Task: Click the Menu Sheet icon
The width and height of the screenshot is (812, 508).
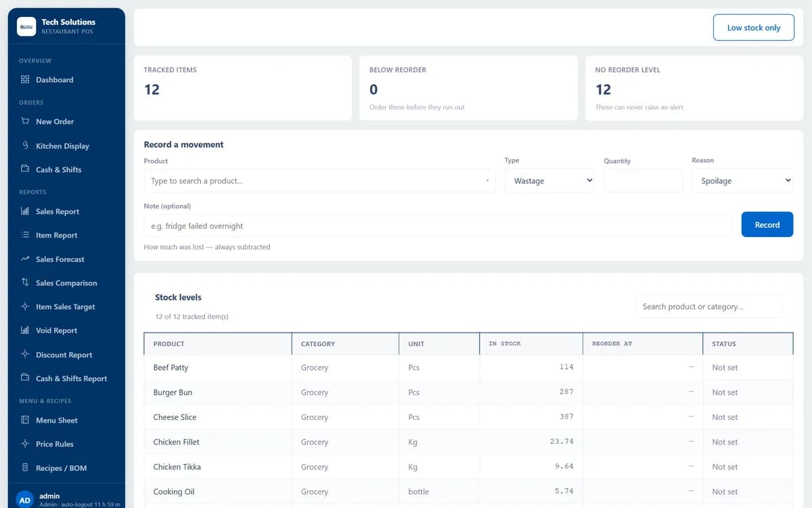Action: pos(25,420)
